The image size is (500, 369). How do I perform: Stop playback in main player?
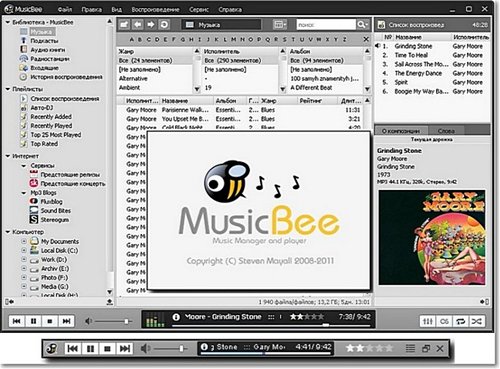(50, 321)
